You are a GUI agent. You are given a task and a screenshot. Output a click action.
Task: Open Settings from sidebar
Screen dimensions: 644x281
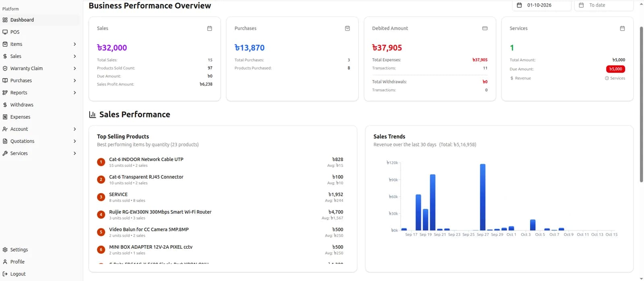tap(40, 250)
